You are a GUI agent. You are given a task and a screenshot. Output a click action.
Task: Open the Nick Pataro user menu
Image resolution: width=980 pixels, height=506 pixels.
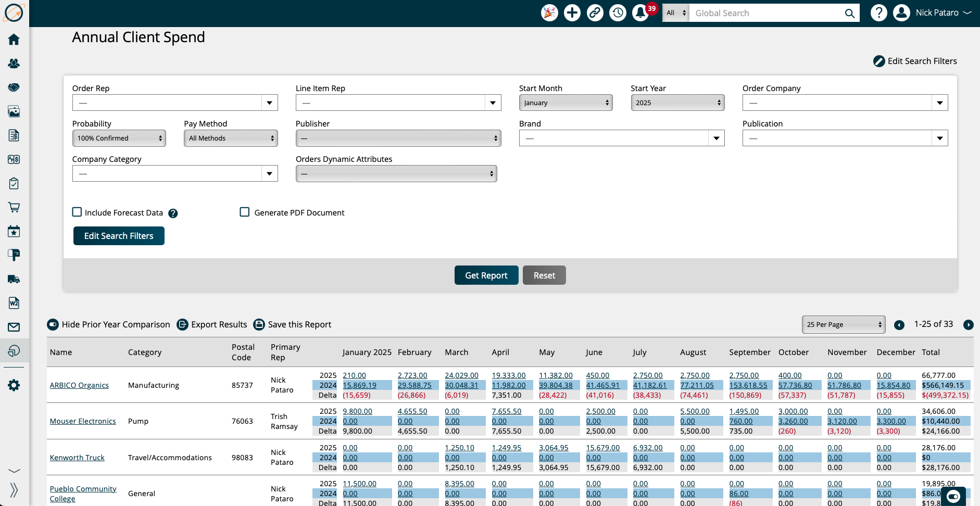coord(933,13)
